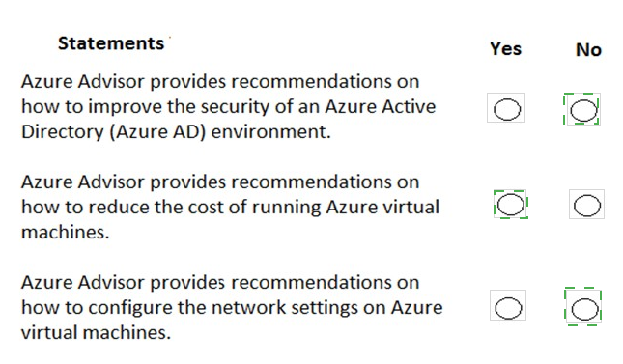Click the '(Azure AD)' text in first statement
The height and width of the screenshot is (364, 623).
(x=157, y=132)
